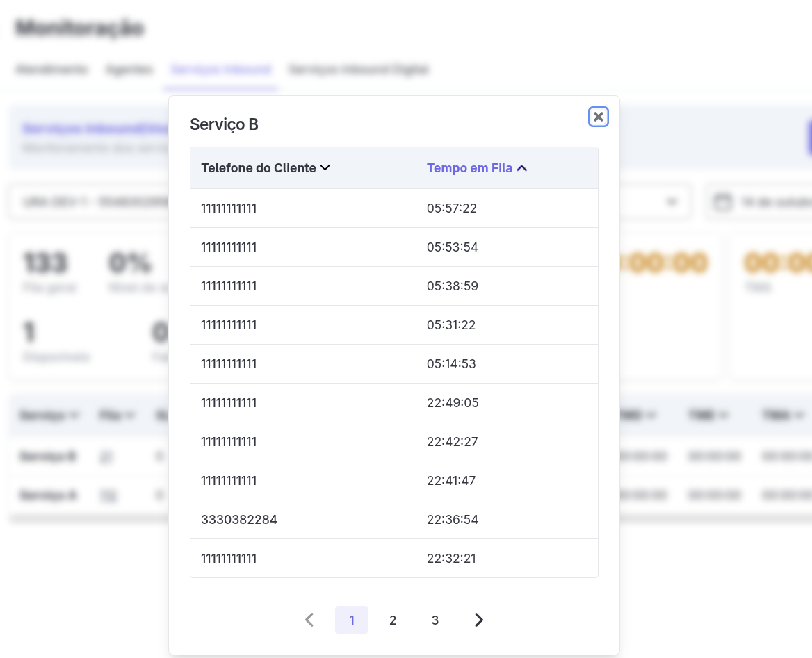Toggle Tempo em Fila sort order
This screenshot has width=812, height=658.
tap(469, 168)
